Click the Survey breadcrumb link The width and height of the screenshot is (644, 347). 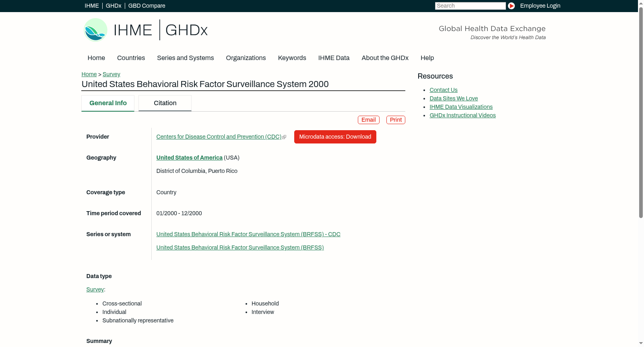pos(111,74)
